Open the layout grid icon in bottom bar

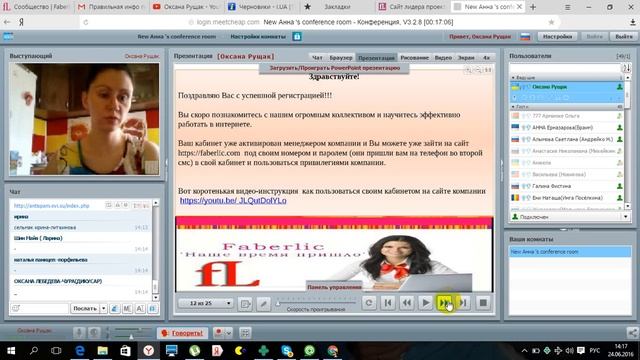pos(245,333)
